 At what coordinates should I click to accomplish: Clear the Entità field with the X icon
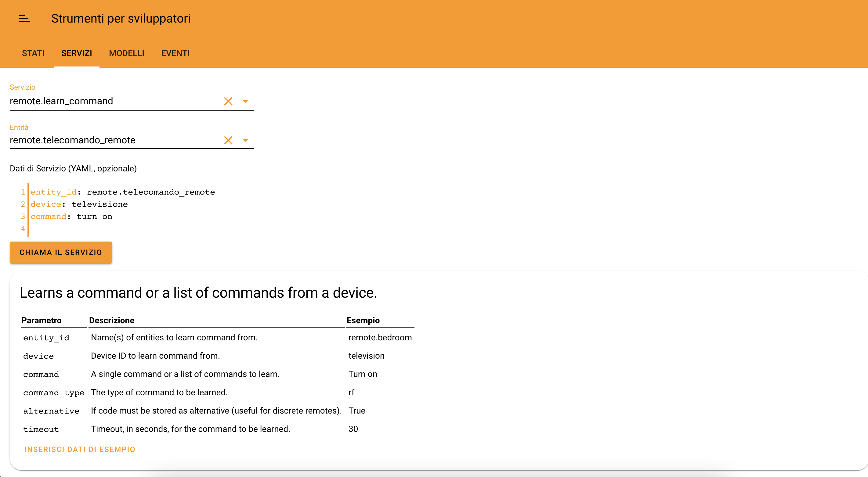pyautogui.click(x=228, y=140)
